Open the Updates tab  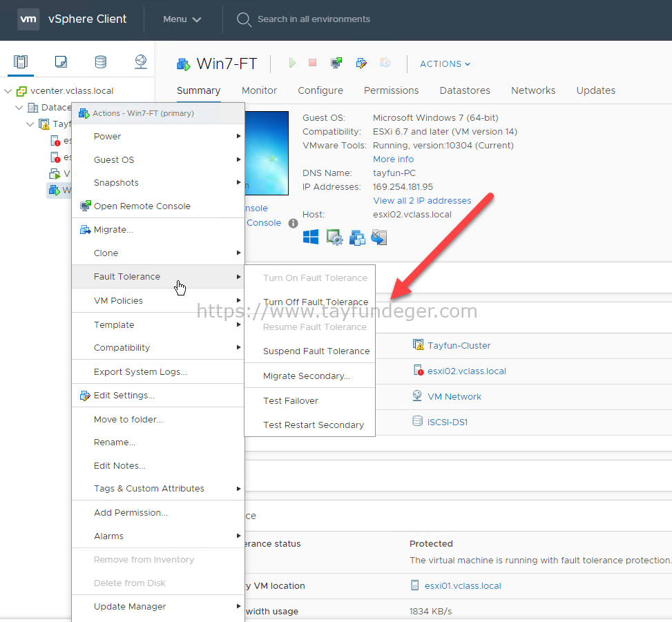tap(596, 90)
